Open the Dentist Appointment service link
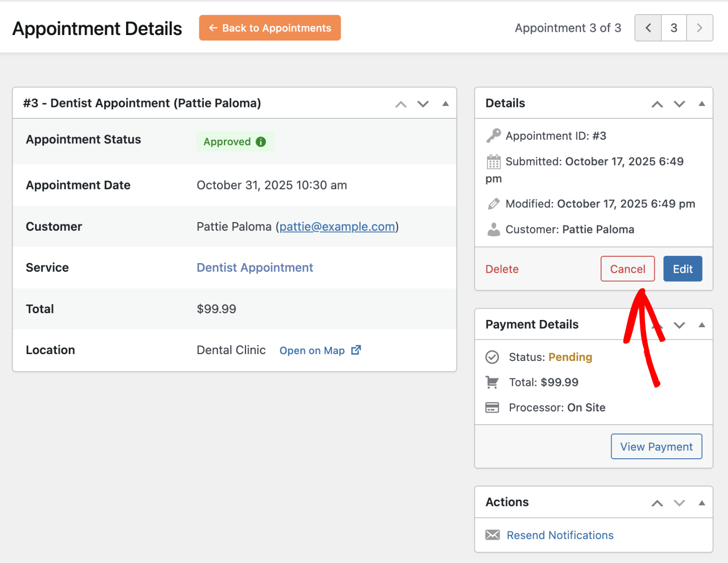 (254, 268)
